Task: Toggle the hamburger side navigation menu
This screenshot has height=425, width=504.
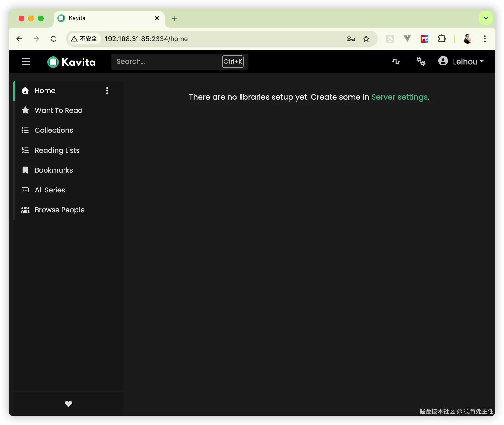Action: 26,61
